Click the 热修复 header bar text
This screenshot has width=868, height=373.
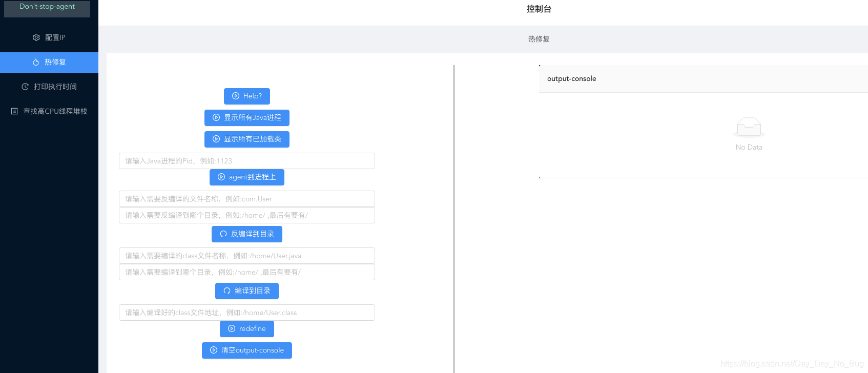[539, 39]
